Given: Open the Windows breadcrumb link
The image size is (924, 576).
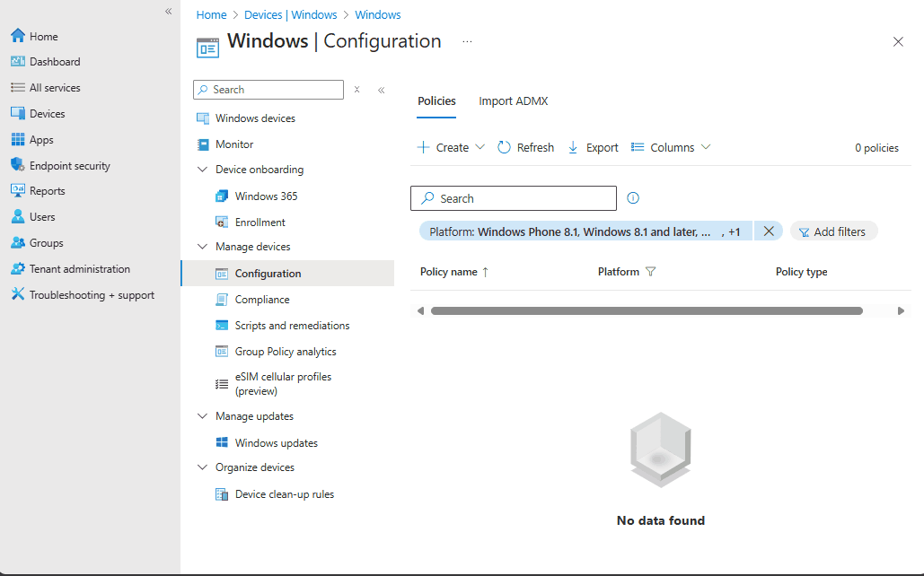Looking at the screenshot, I should coord(378,14).
